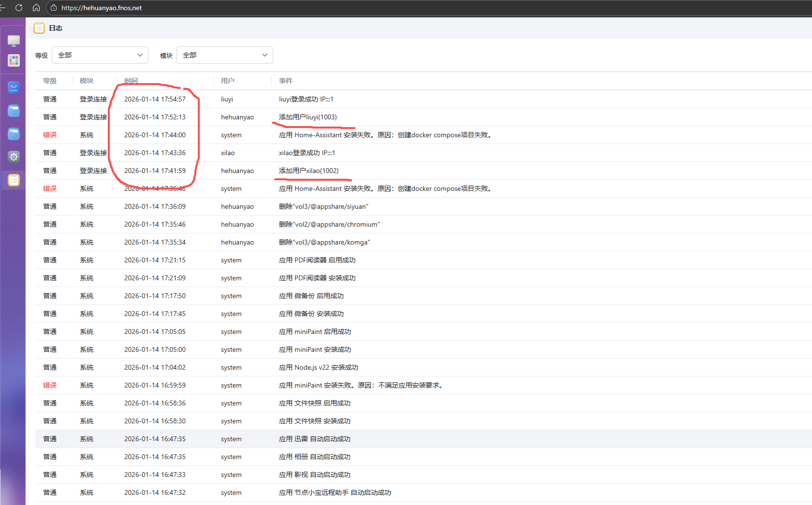The width and height of the screenshot is (812, 505).
Task: Select '应用 文件快照 安装成功' entry
Action: point(315,421)
